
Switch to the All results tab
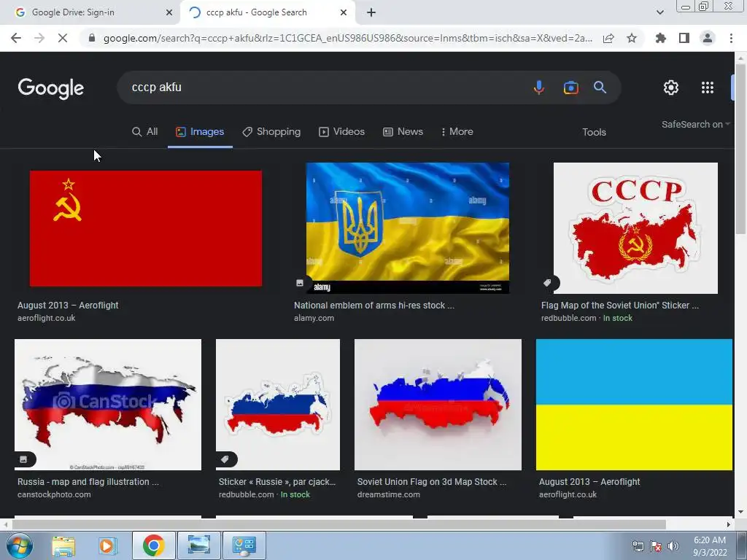145,132
